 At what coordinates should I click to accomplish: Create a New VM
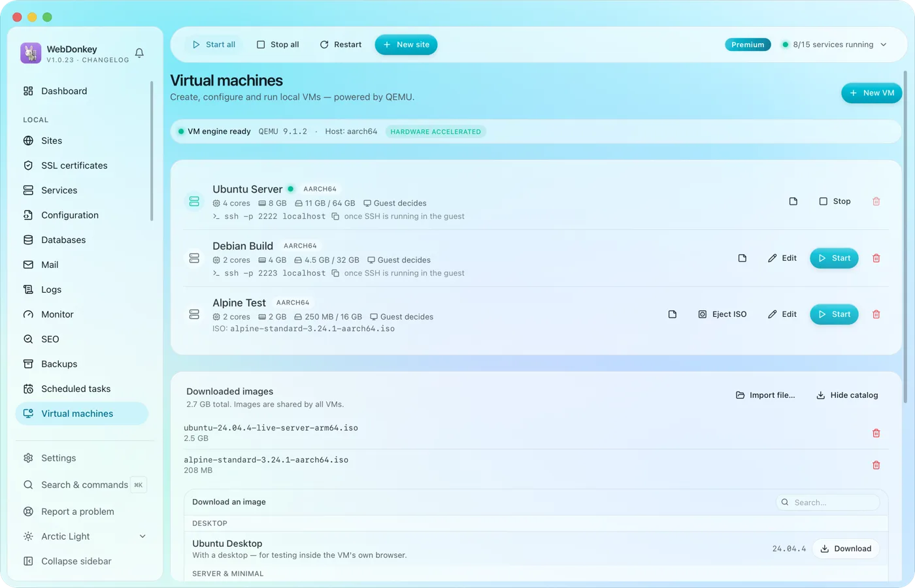click(872, 93)
